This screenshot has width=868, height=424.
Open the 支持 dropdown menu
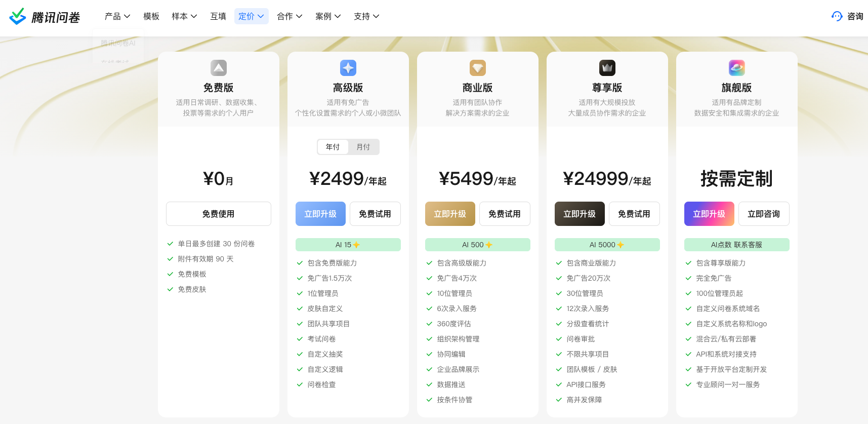pos(366,16)
